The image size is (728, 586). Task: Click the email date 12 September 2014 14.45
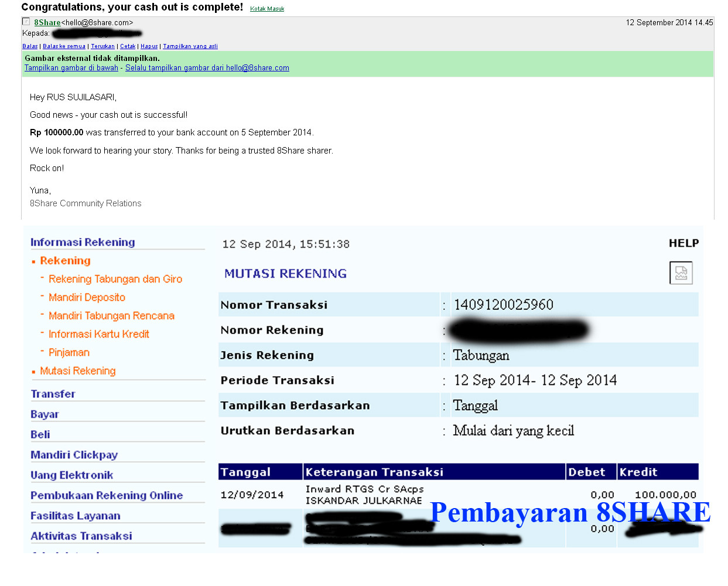click(x=669, y=23)
